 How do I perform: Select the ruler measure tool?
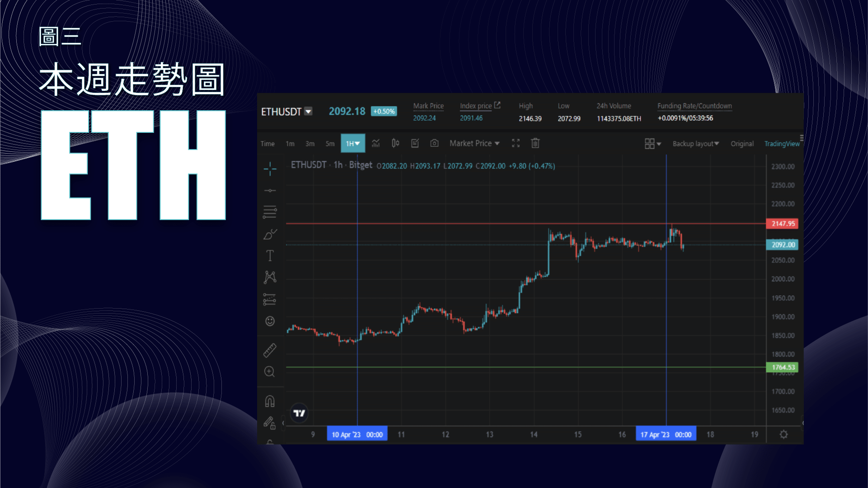[270, 350]
